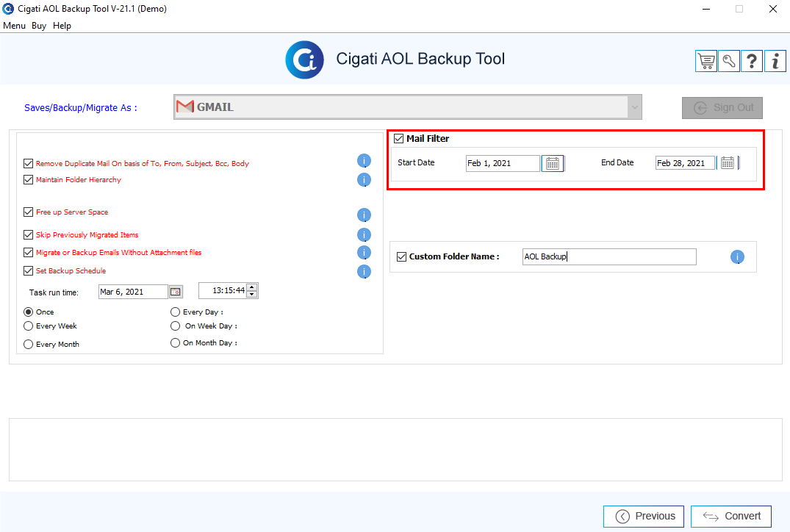
Task: Show info for Maintain Folder Hierarchy
Action: pos(364,180)
